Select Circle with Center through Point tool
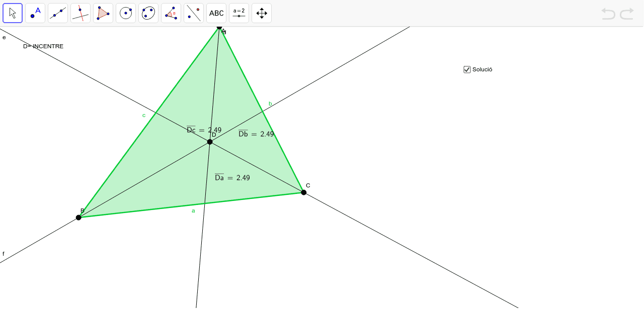Image resolution: width=644 pixels, height=309 pixels. pos(126,13)
